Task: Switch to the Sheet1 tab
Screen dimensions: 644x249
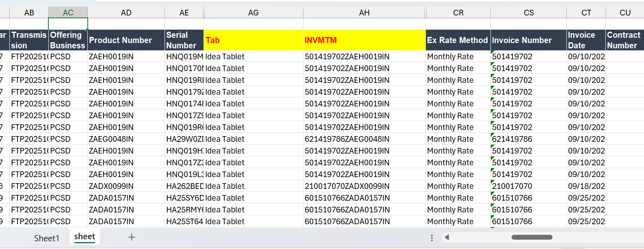Action: click(46, 238)
